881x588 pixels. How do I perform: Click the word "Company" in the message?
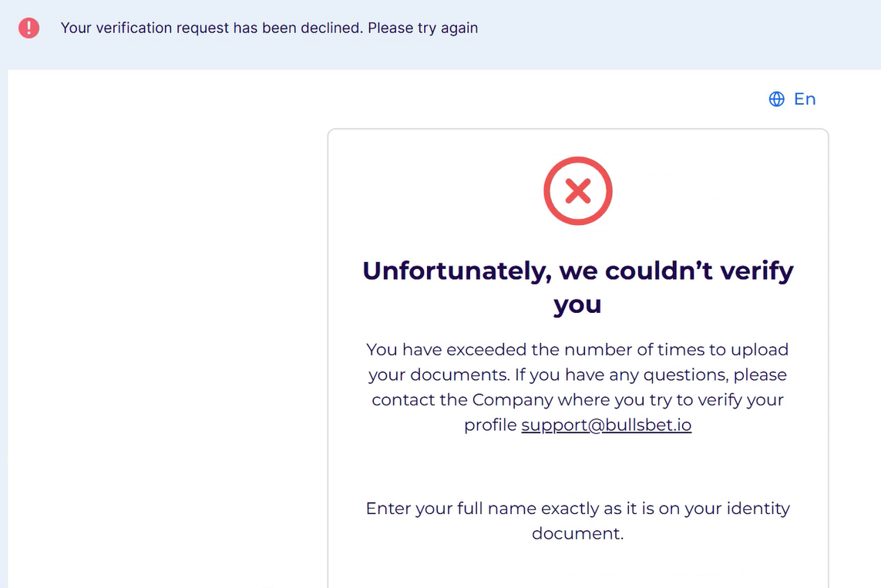click(x=513, y=401)
